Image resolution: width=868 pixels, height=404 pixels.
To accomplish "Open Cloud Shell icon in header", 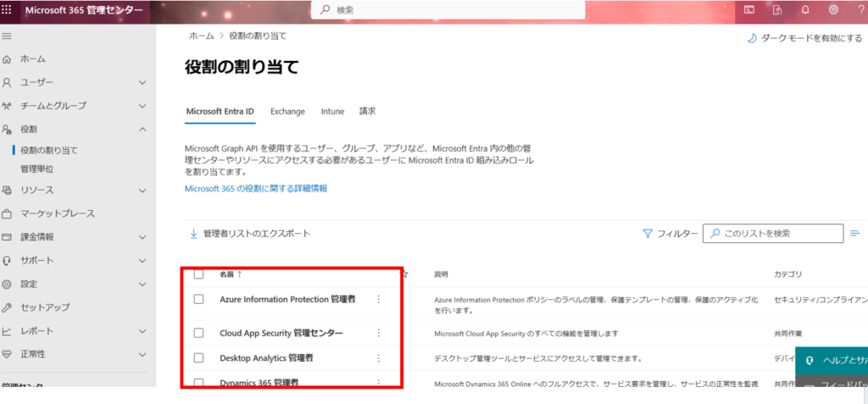I will click(x=748, y=9).
